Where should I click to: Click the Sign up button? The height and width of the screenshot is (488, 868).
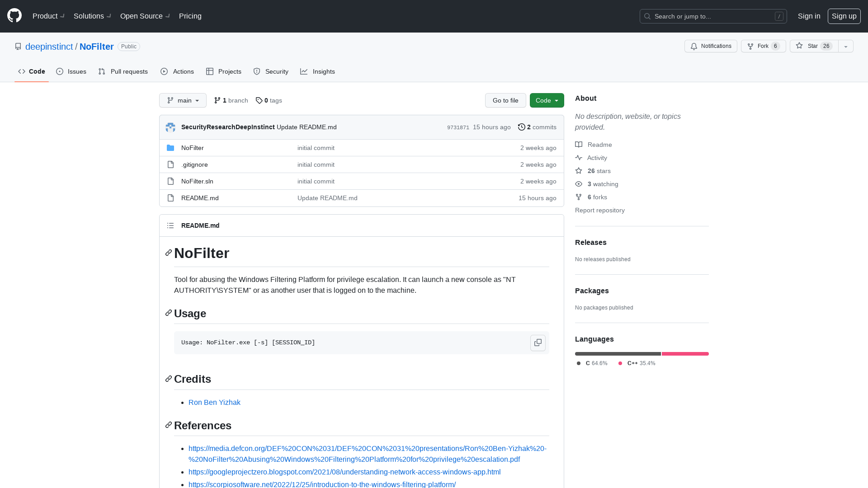pos(844,16)
